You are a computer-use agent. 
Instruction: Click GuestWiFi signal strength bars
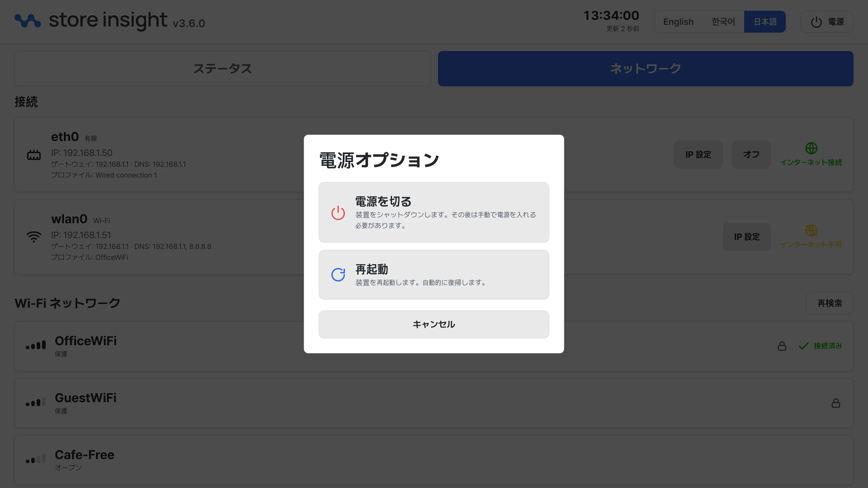(36, 402)
